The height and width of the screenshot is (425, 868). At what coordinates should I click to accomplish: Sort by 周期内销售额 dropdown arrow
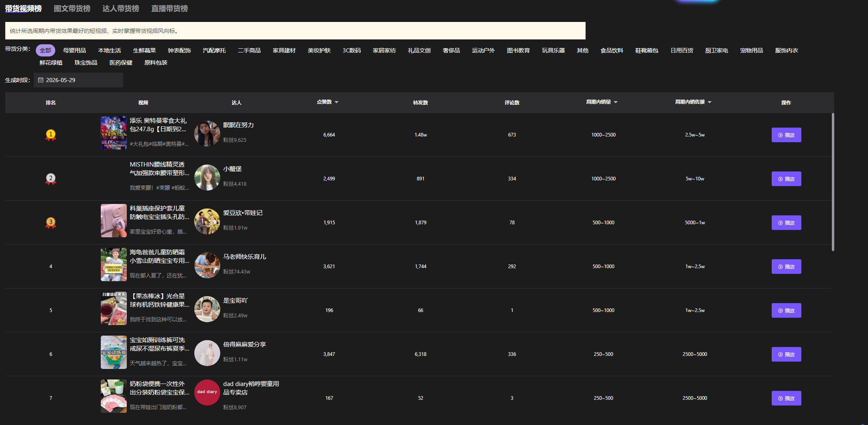[710, 102]
